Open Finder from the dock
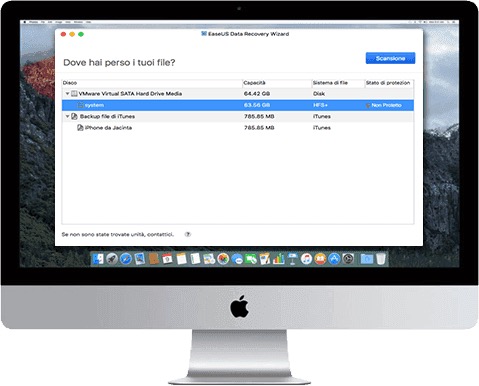 coord(98,259)
